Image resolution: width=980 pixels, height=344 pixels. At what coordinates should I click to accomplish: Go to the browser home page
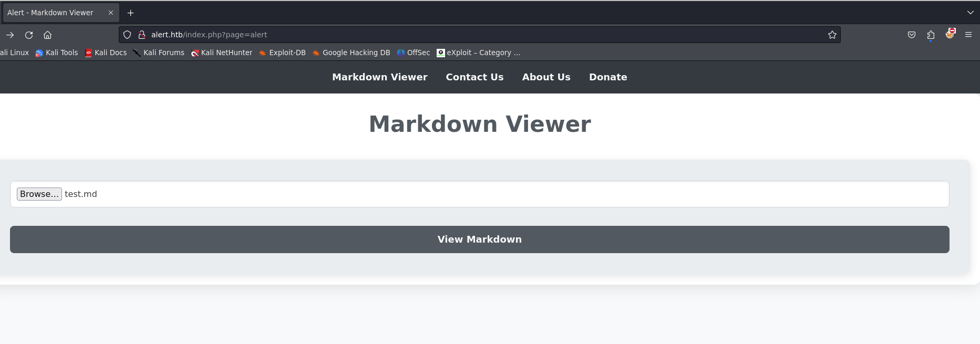[x=47, y=35]
